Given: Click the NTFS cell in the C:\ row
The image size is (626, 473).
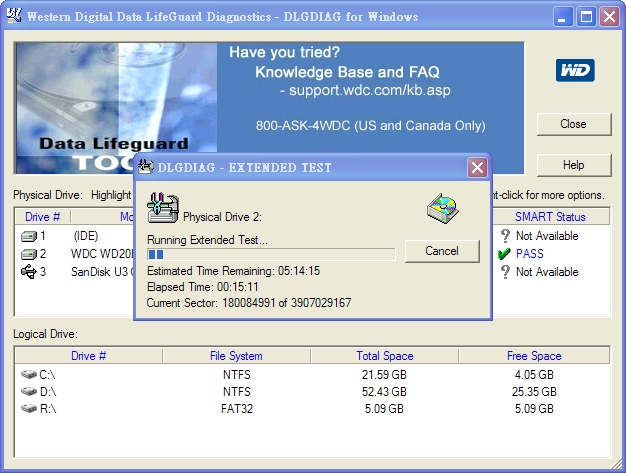Looking at the screenshot, I should tap(237, 375).
